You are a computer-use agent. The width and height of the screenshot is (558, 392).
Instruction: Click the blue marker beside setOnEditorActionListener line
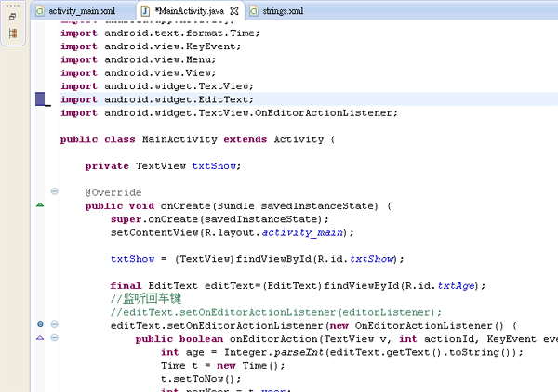[x=40, y=324]
